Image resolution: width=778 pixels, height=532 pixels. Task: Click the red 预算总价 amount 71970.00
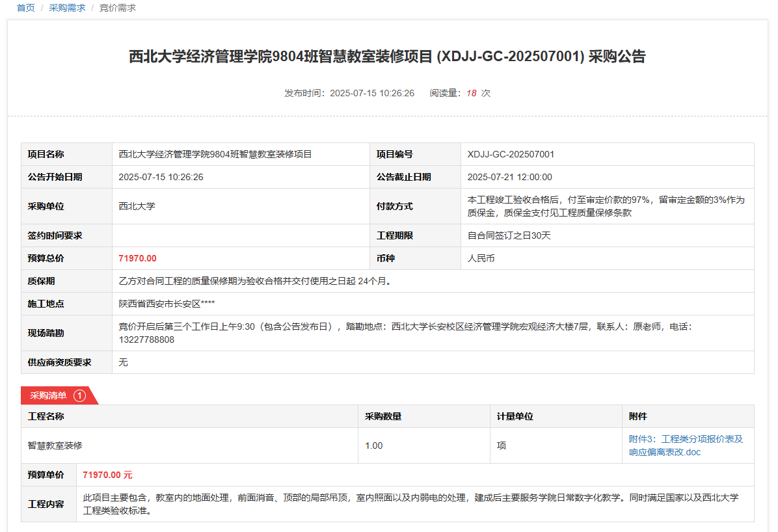pos(137,258)
